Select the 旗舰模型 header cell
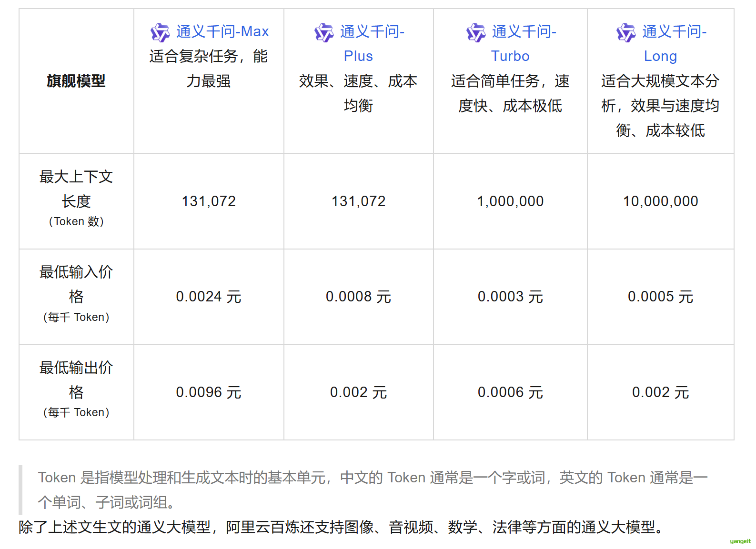Viewport: 756px width, 549px height. point(76,81)
